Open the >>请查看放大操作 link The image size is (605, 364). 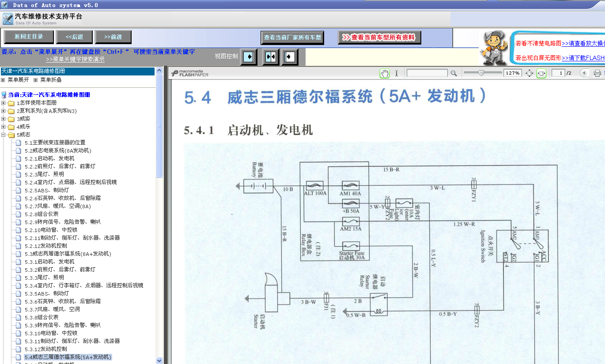583,43
